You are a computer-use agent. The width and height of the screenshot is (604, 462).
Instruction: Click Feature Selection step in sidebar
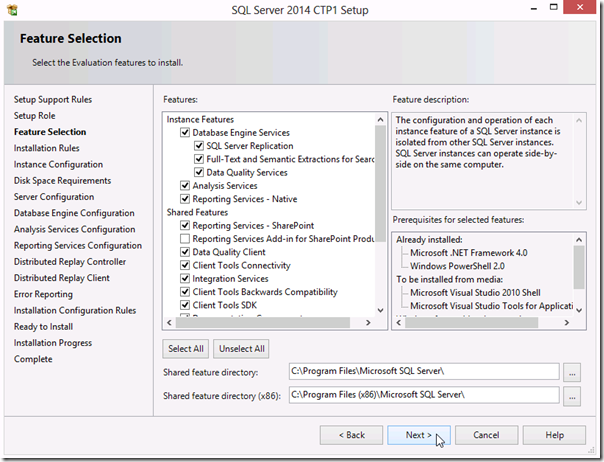pos(50,132)
